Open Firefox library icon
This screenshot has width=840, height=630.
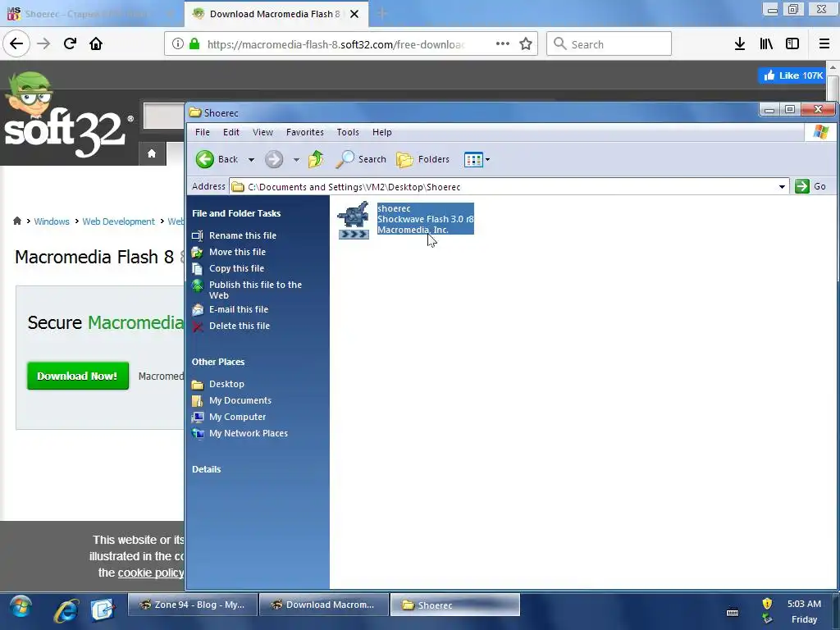coord(766,44)
